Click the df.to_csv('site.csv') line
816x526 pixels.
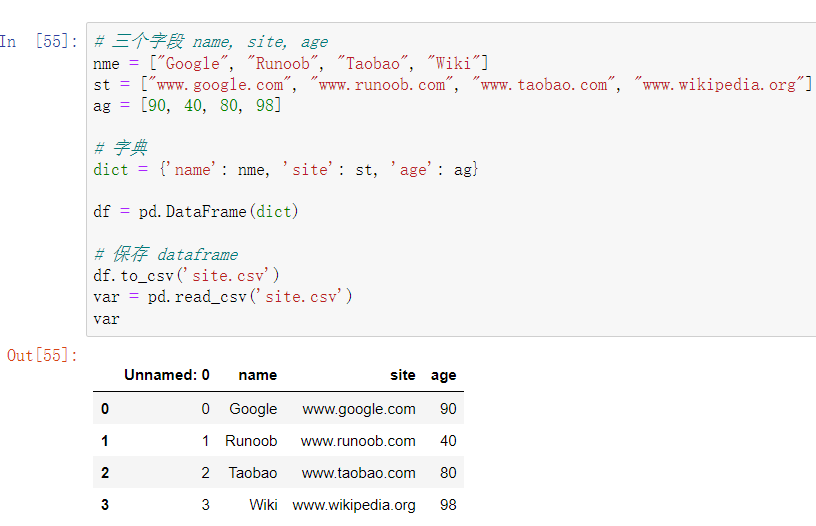tap(186, 275)
